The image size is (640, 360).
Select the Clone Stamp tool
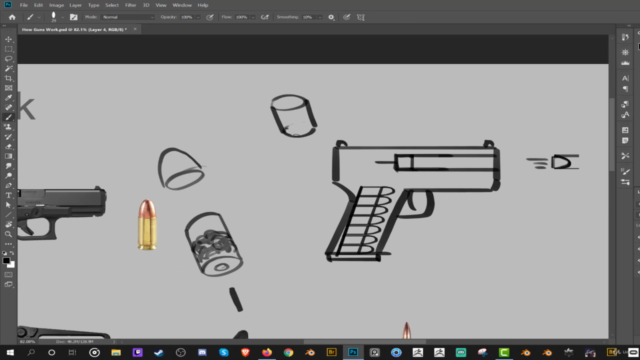coord(8,127)
